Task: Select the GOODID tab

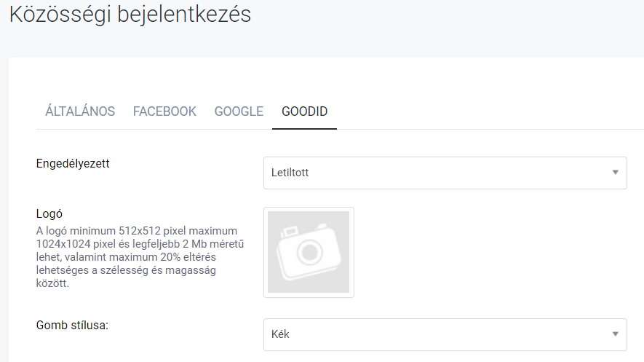Action: (x=304, y=111)
